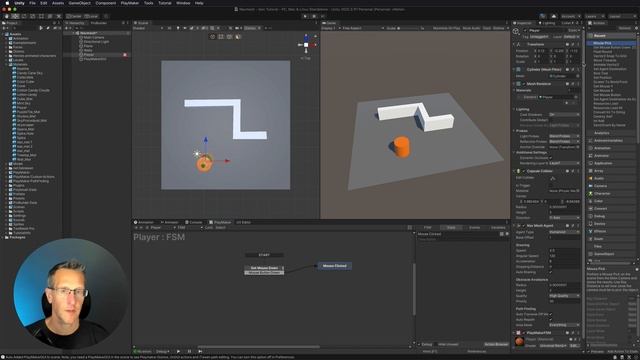
Task: Open the cloud services icon
Action: point(553,16)
